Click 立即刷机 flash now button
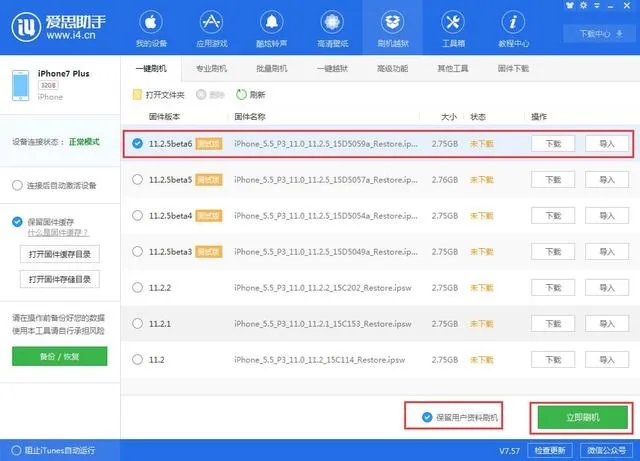The width and height of the screenshot is (640, 461). click(582, 417)
